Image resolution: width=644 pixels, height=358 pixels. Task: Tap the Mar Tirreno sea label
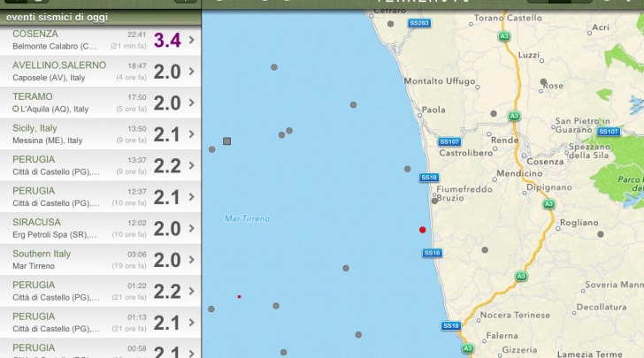248,219
